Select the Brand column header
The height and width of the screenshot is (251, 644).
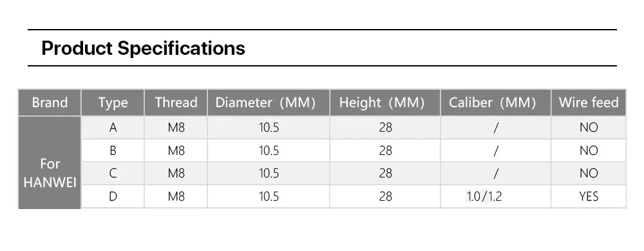(x=50, y=103)
